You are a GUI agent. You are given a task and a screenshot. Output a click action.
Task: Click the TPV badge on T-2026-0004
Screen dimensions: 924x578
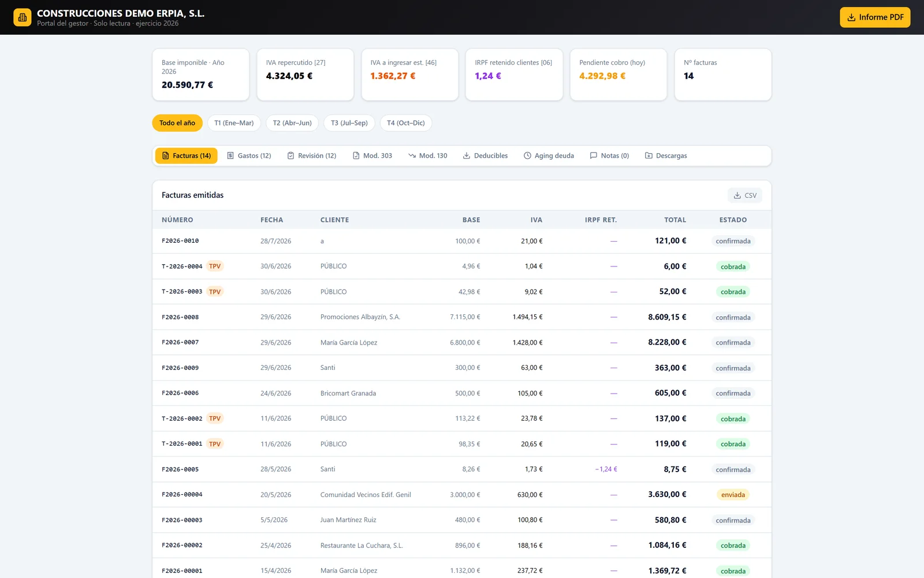point(215,266)
